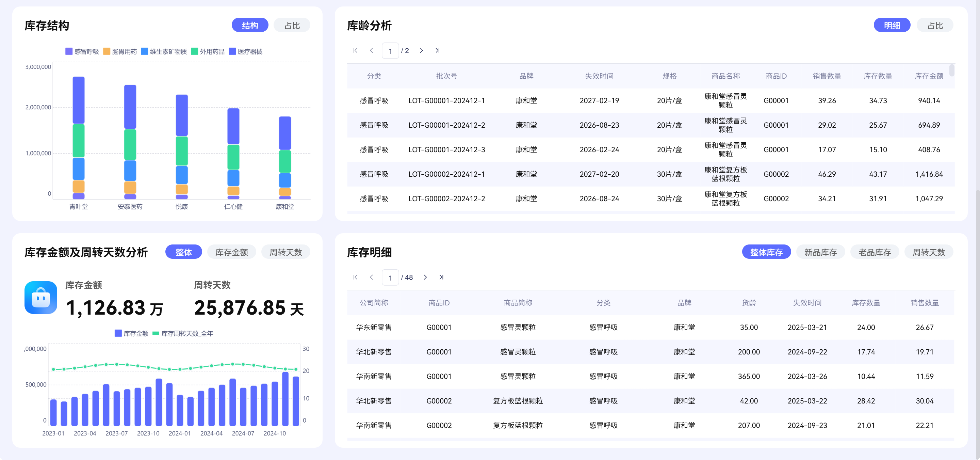980x460 pixels.
Task: Click the 安泰医药 stacked bar
Action: pyautogui.click(x=130, y=142)
